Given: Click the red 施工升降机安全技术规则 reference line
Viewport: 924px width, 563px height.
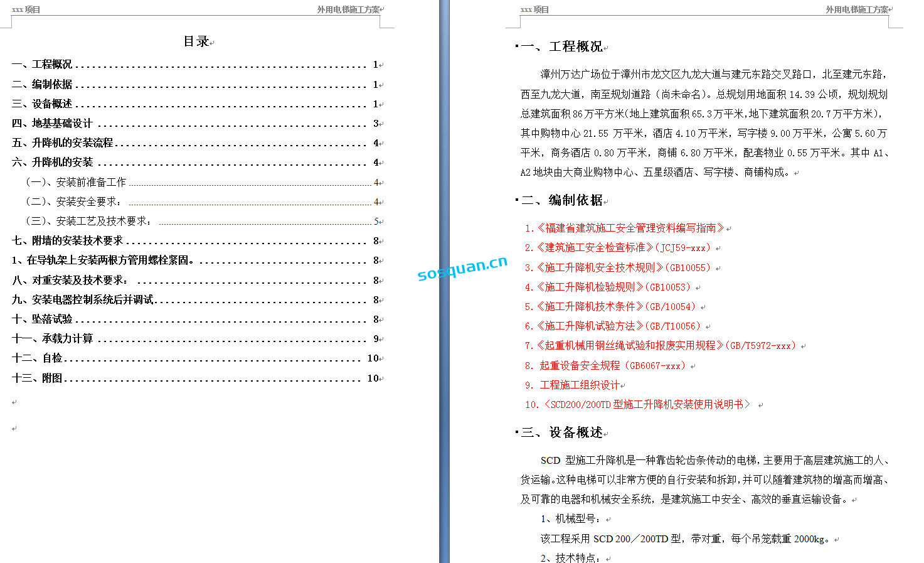Looking at the screenshot, I should (x=622, y=267).
